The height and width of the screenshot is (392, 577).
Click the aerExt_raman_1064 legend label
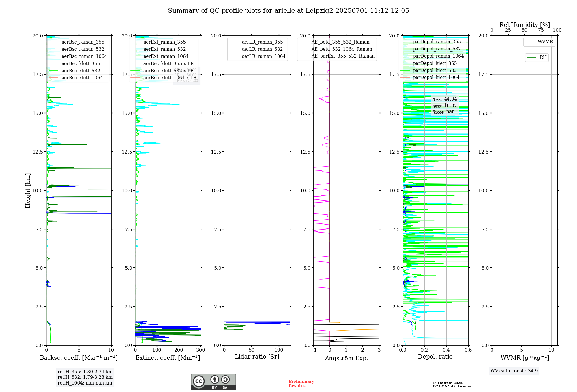[x=166, y=56]
